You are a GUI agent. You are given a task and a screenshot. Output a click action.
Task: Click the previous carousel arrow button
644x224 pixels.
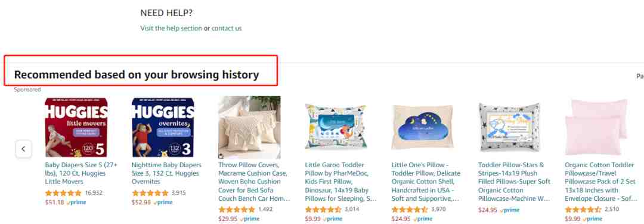[23, 149]
